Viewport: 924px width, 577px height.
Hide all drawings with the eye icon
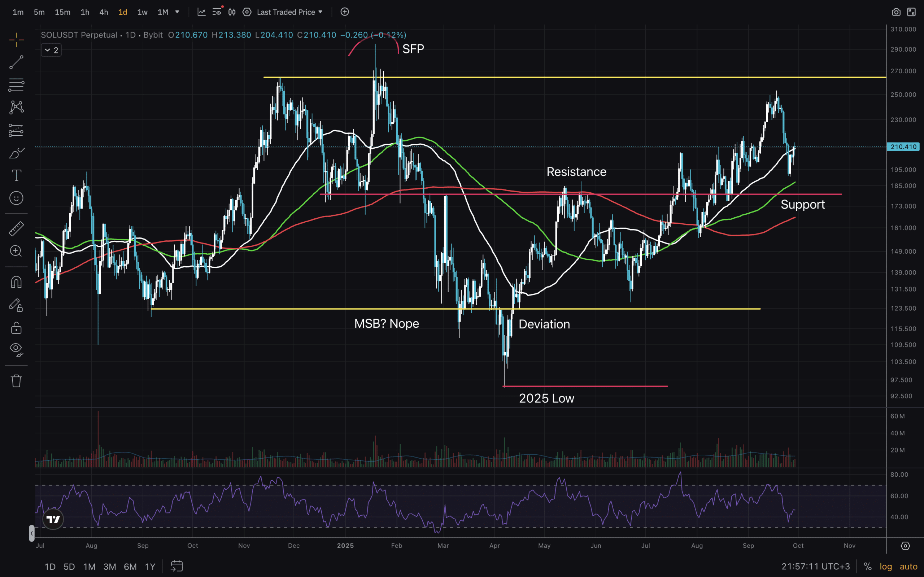16,349
